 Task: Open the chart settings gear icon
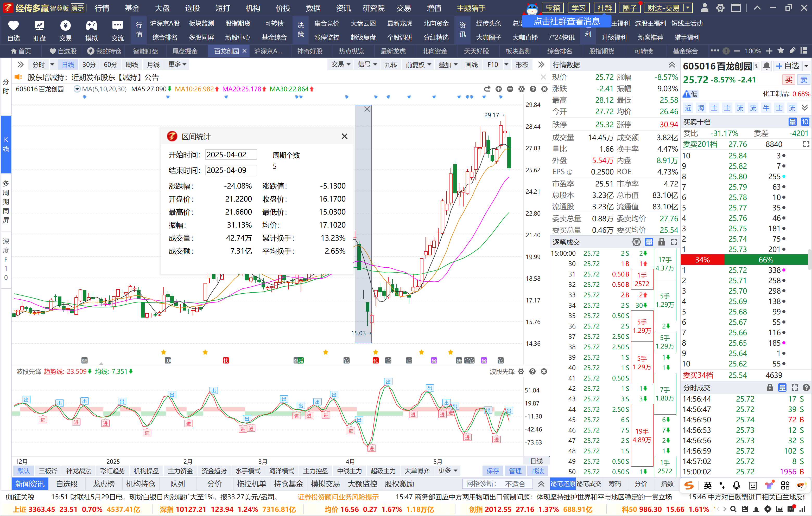521,89
